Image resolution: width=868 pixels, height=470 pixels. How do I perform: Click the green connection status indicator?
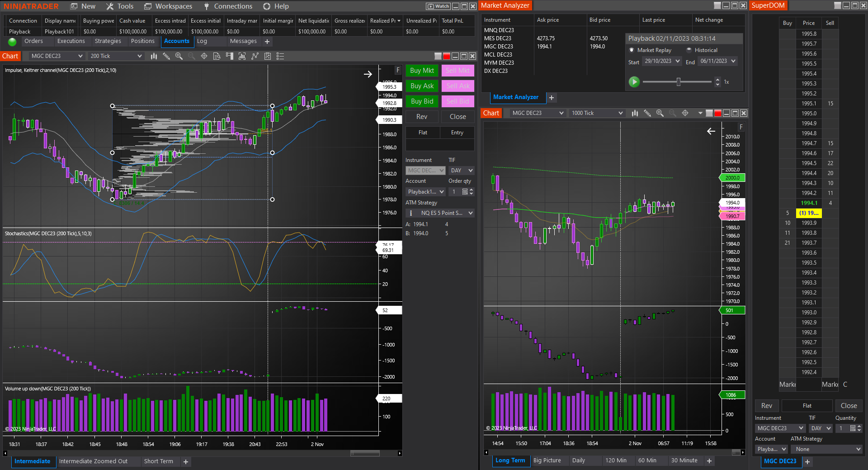tap(12, 42)
